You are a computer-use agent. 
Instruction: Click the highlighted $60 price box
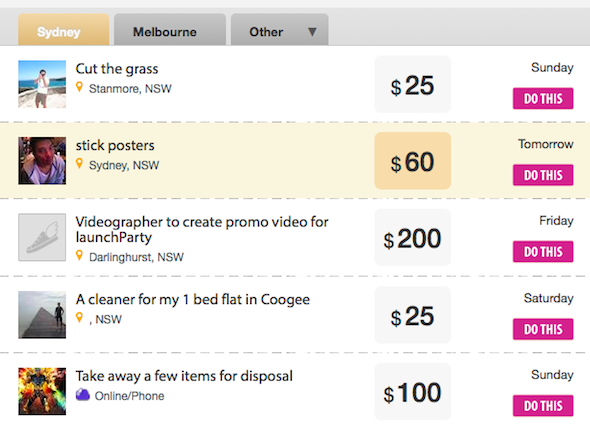click(x=413, y=161)
